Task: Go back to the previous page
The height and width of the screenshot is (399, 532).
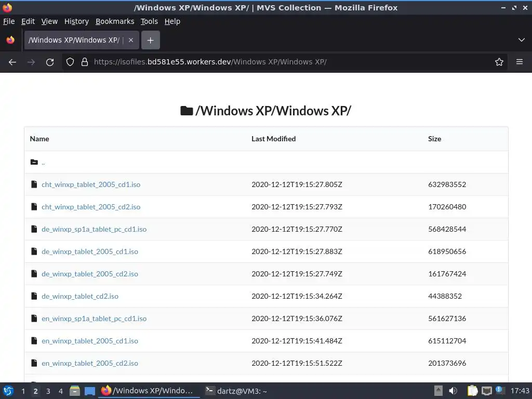Action: (12, 62)
